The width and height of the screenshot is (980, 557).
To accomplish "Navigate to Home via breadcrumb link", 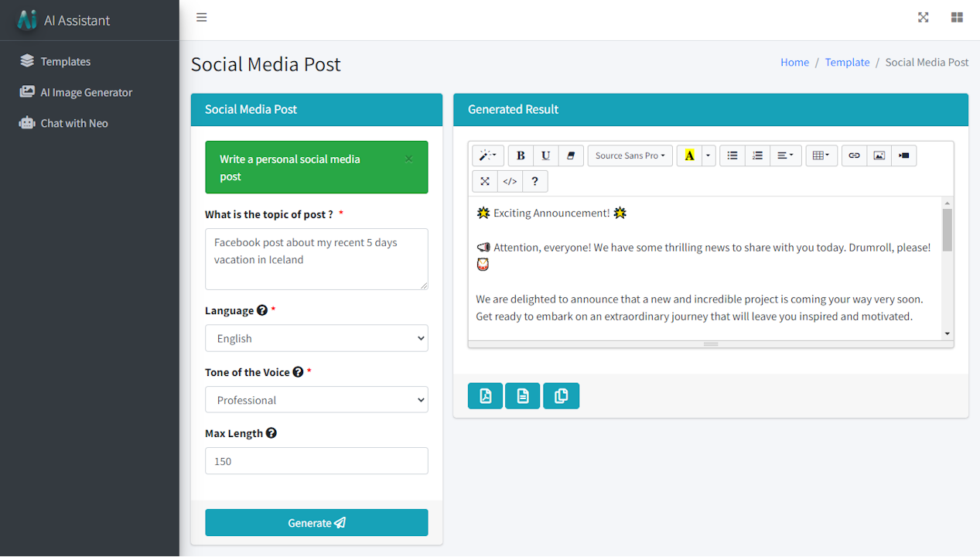I will coord(794,62).
